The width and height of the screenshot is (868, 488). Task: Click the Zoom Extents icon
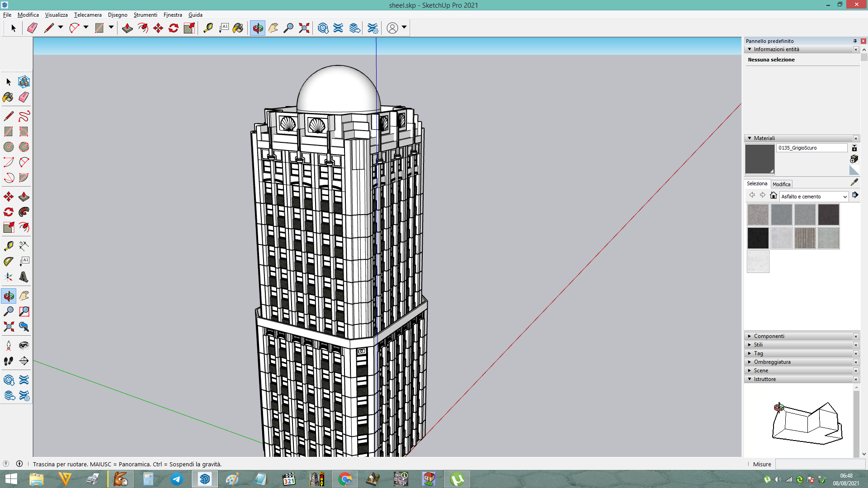304,28
